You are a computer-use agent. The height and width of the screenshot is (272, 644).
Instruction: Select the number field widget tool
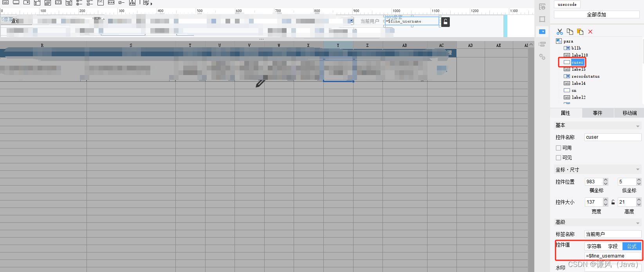pos(58,2)
